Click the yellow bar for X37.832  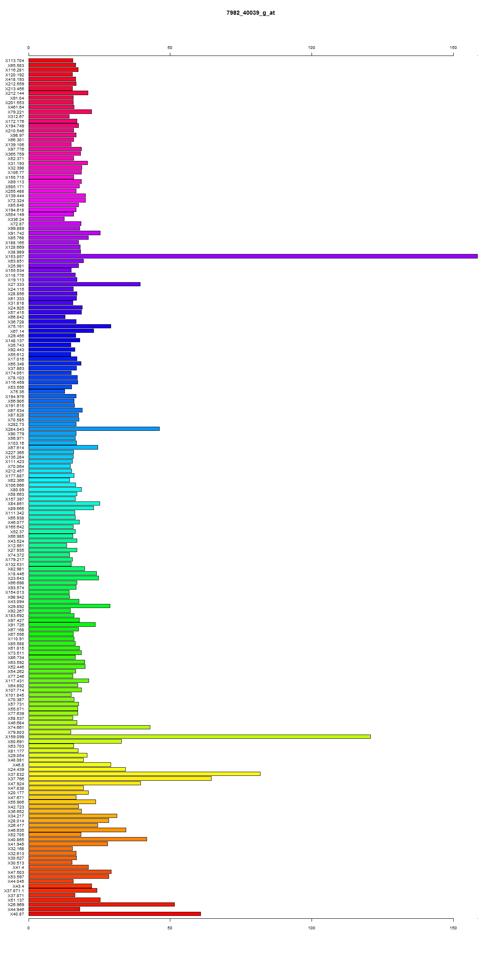click(145, 774)
